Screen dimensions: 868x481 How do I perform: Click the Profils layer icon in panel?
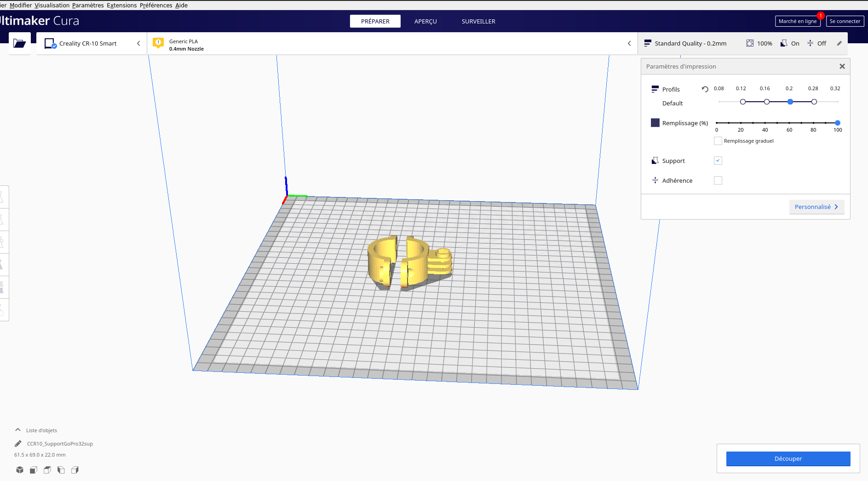(x=655, y=89)
